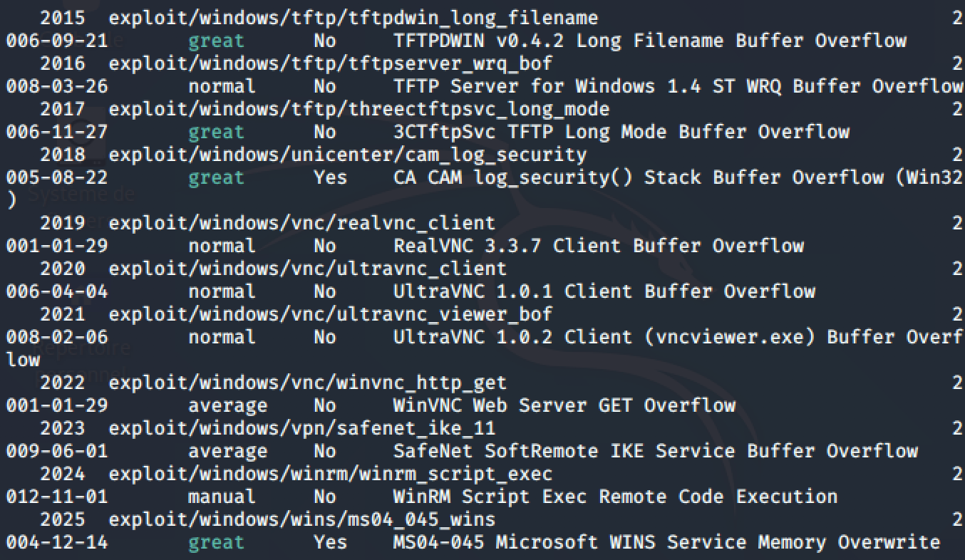Click date fragment 008-03-26
The width and height of the screenshot is (965, 560).
pos(57,86)
